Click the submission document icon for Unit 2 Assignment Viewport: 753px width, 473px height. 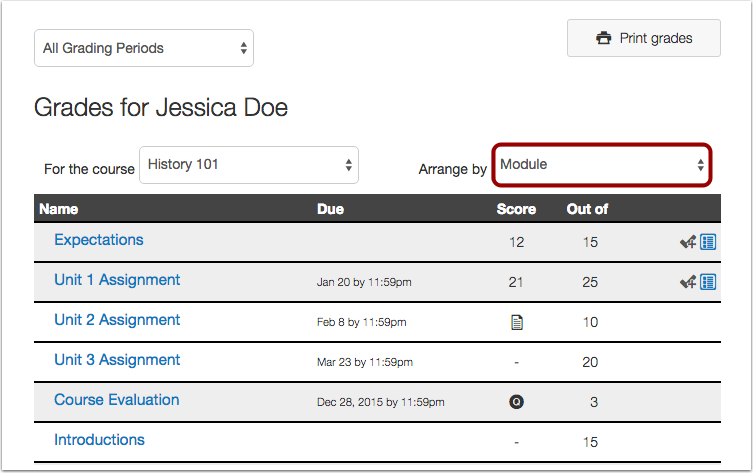(x=516, y=322)
